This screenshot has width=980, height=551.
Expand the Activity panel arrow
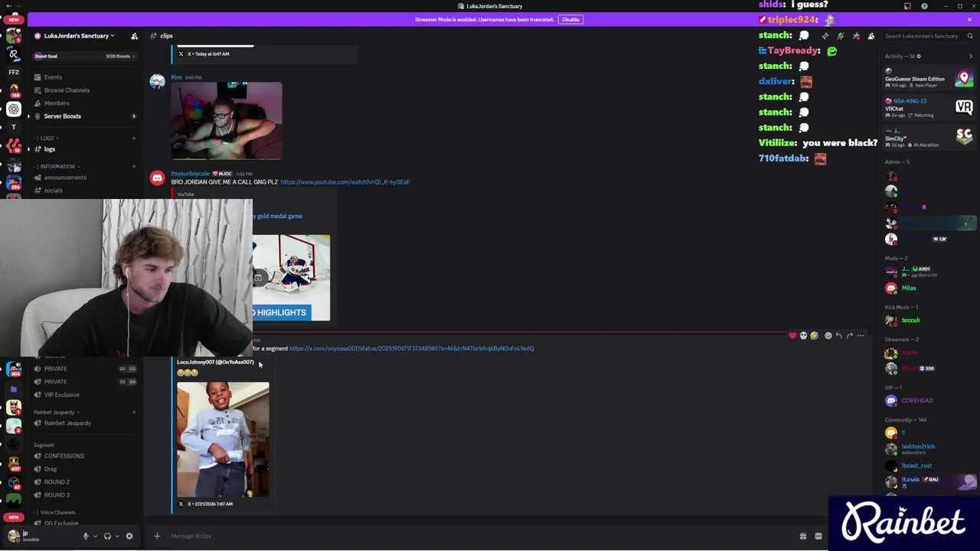[x=971, y=57]
